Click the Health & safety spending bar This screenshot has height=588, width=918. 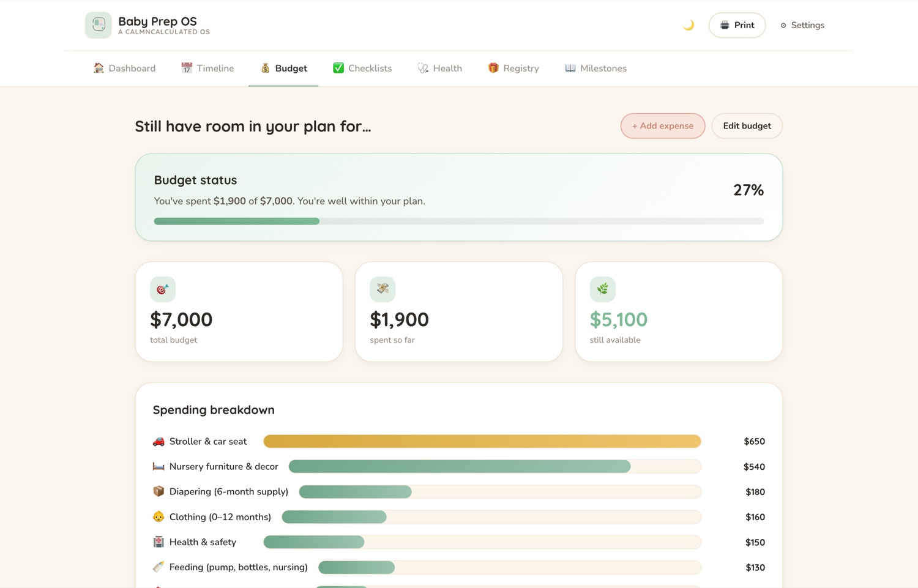(482, 542)
